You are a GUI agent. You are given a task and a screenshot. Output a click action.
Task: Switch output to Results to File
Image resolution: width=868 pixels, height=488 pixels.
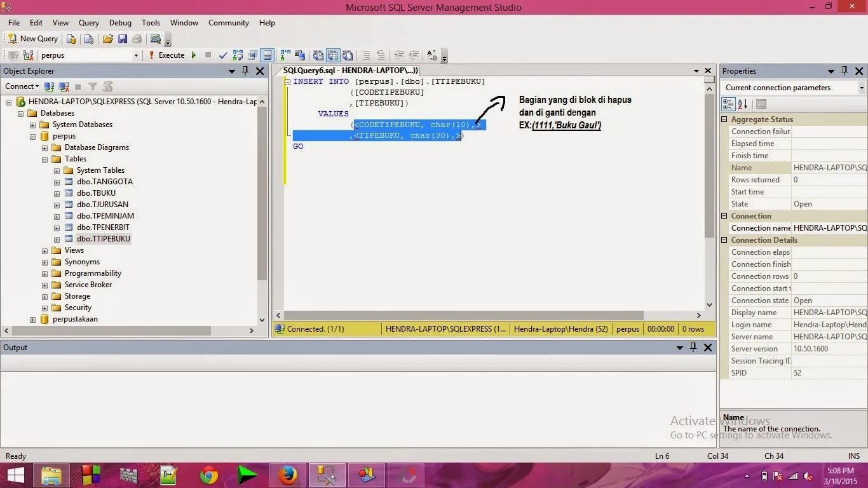click(x=348, y=55)
